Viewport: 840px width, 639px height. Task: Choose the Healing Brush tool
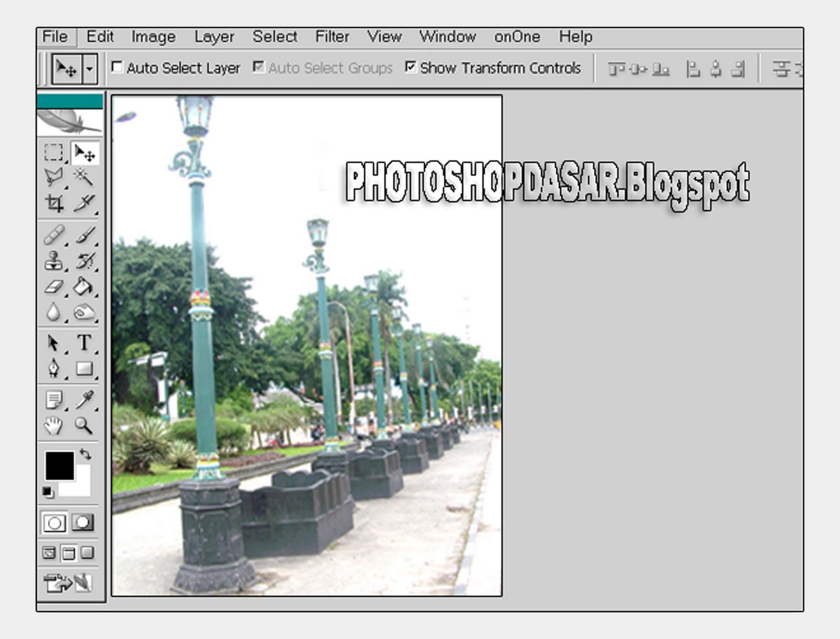coord(54,235)
